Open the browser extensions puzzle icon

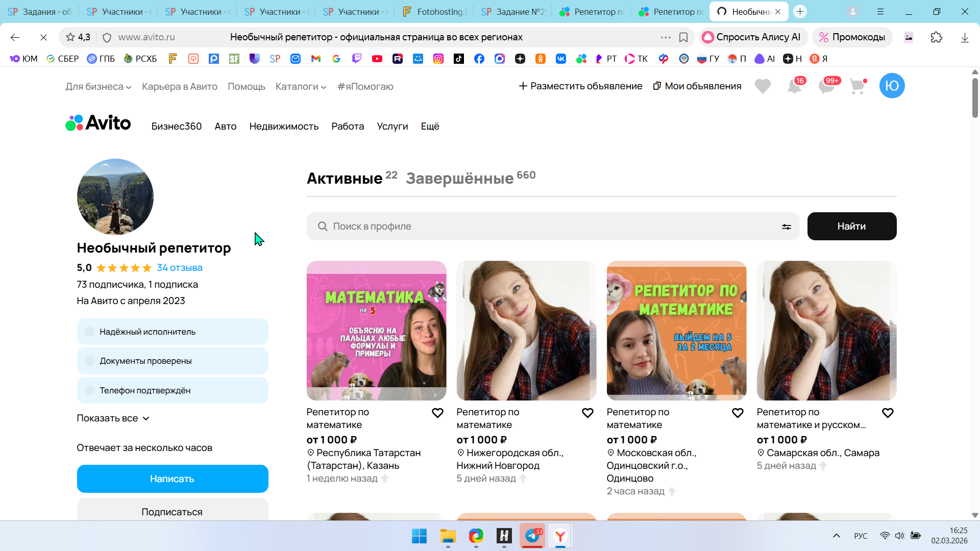(x=936, y=37)
